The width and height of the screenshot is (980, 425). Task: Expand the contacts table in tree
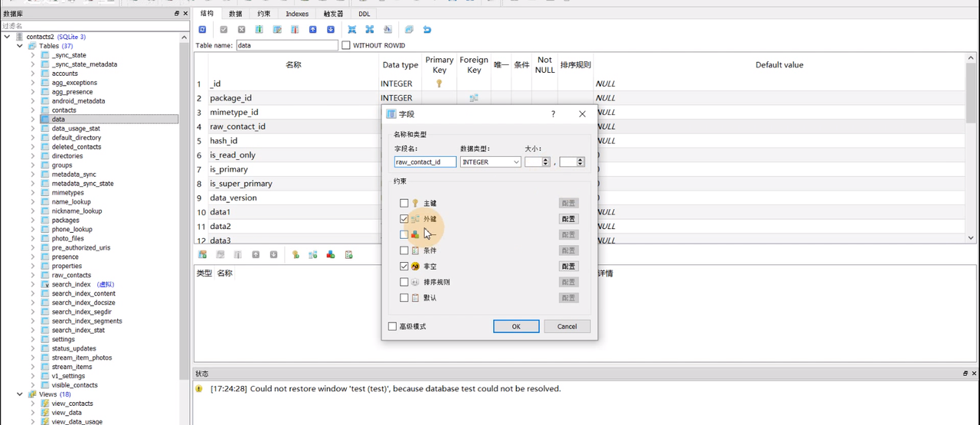tap(33, 110)
